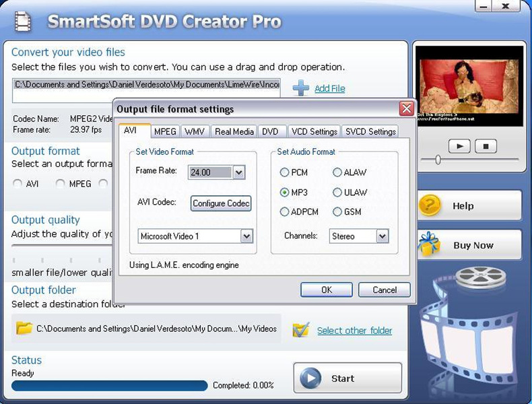Click the conversion progress bar

click(109, 385)
